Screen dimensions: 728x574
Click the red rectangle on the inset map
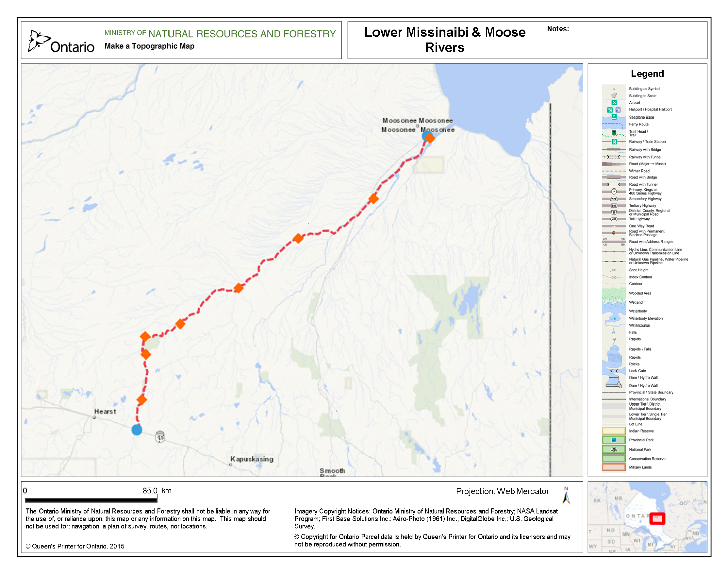click(x=657, y=518)
